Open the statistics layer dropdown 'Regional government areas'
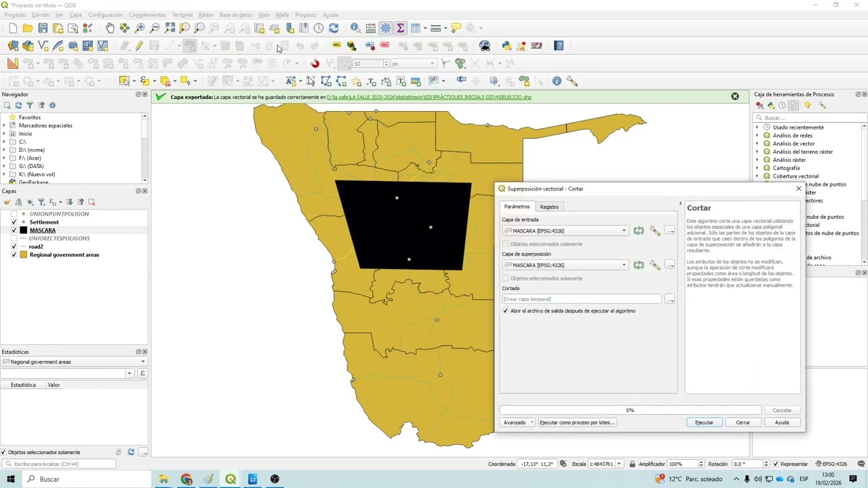The image size is (868, 488). 74,362
